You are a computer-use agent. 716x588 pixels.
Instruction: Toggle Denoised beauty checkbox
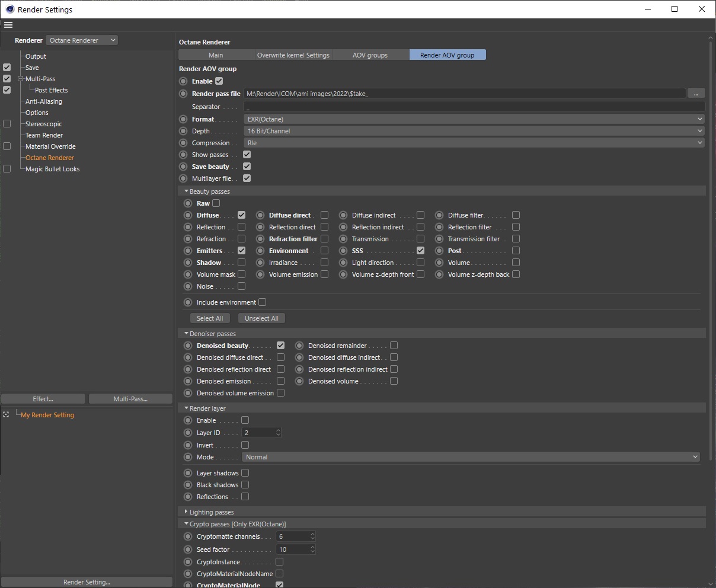pos(281,346)
